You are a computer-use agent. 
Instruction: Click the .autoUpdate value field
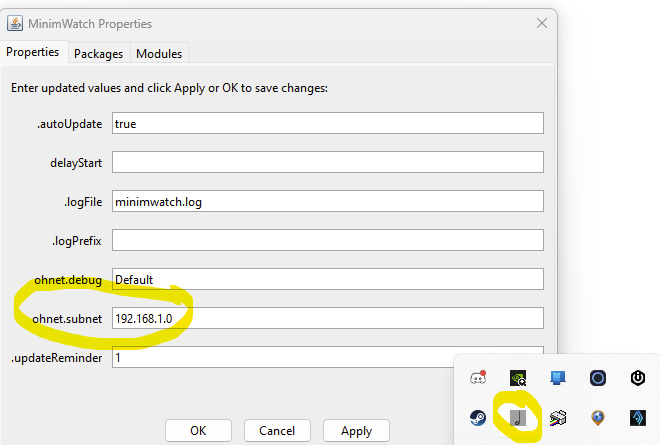tap(327, 123)
